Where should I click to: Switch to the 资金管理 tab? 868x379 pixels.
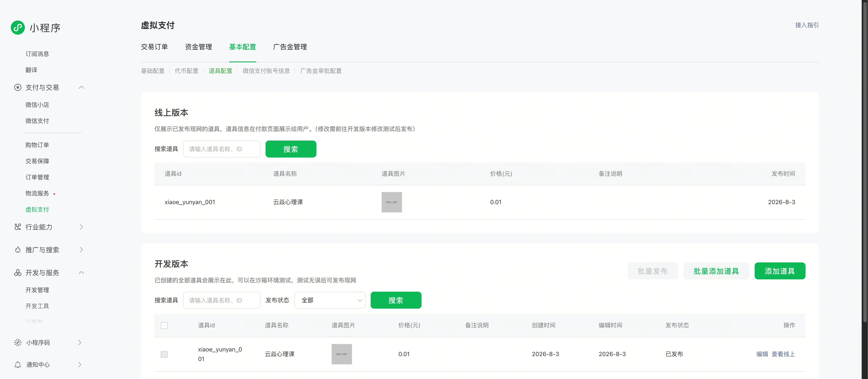tap(199, 47)
